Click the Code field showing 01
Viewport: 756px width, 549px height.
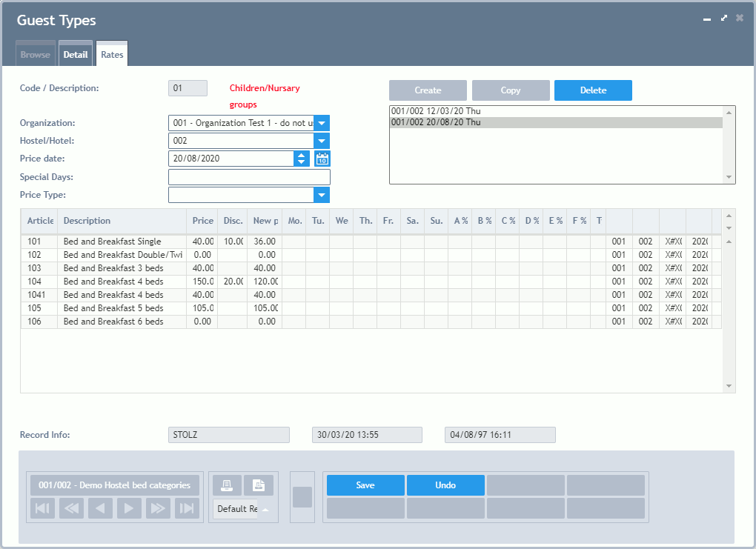pos(188,88)
